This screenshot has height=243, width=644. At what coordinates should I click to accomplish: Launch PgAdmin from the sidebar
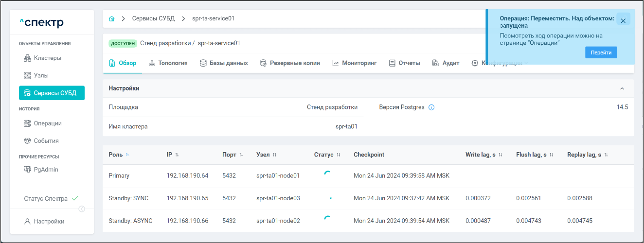(x=46, y=170)
